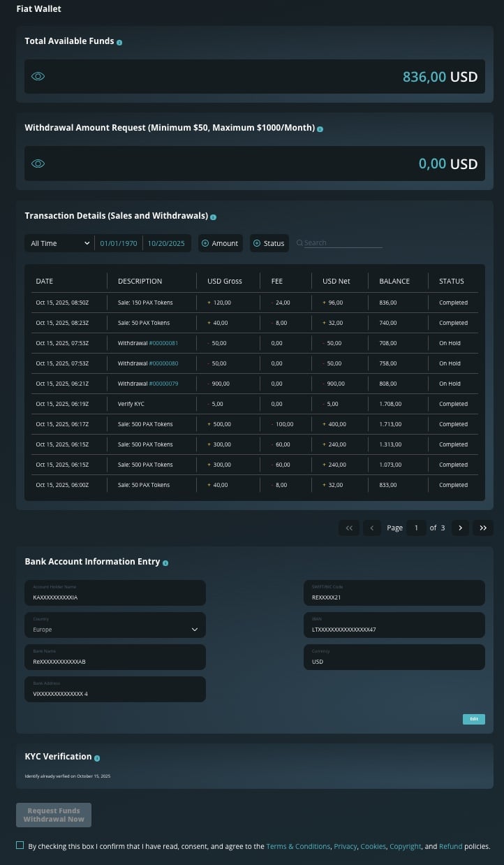Click info icon beside Withdrawal Amount Request
Screen dimensions: 504x865
[x=320, y=129]
